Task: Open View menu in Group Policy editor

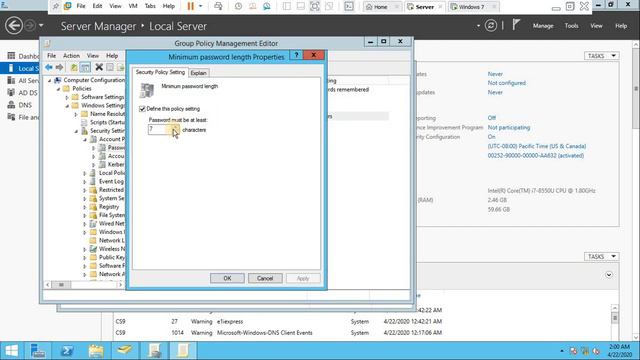Action: (x=93, y=56)
